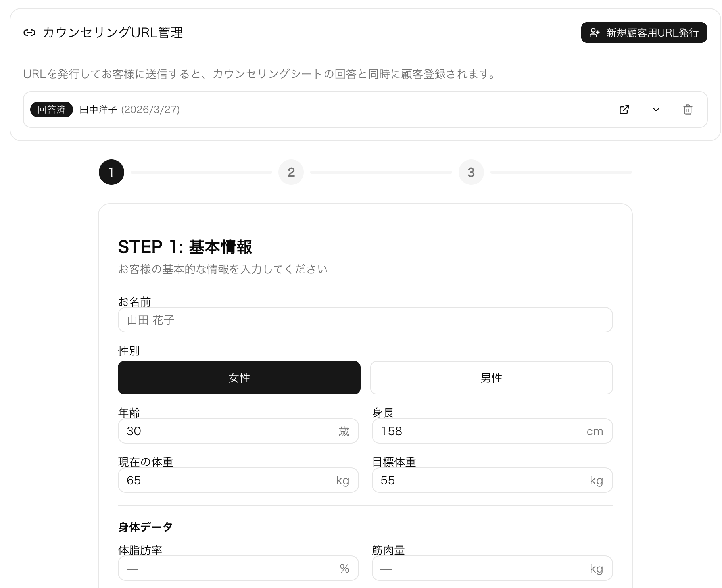This screenshot has width=722, height=588.
Task: Click the お名前 input field
Action: tap(365, 320)
